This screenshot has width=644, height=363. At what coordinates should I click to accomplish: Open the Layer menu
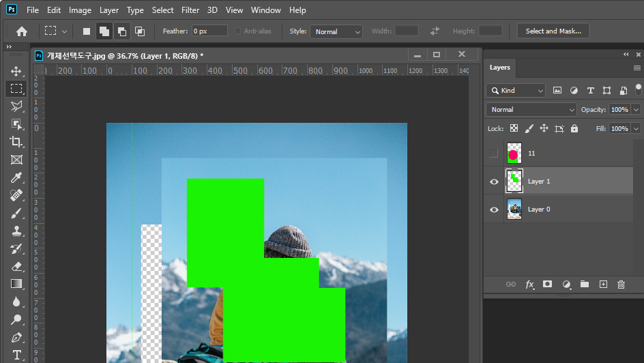[109, 10]
